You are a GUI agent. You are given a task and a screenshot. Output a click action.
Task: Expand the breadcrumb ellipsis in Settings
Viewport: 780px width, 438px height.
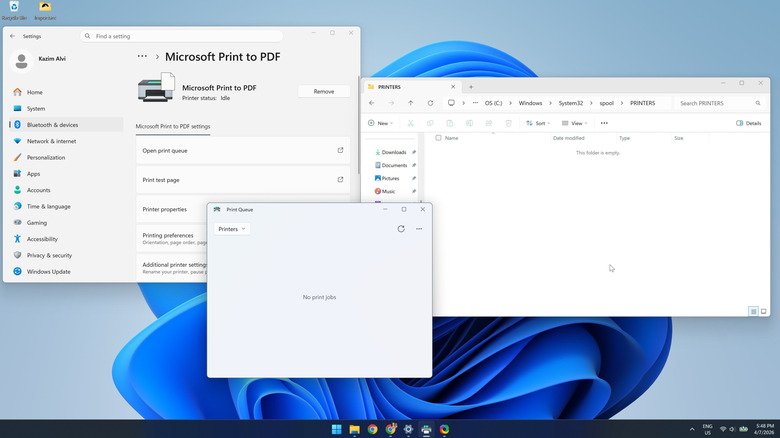coord(142,57)
